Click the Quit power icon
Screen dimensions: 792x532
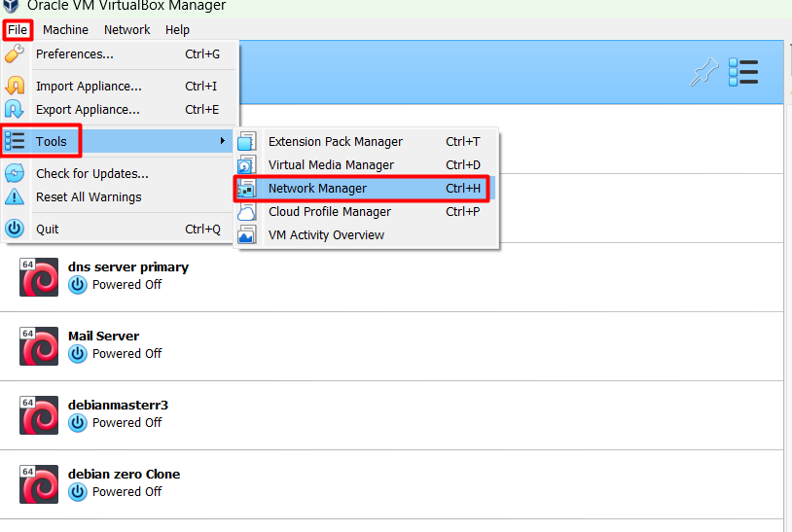15,229
